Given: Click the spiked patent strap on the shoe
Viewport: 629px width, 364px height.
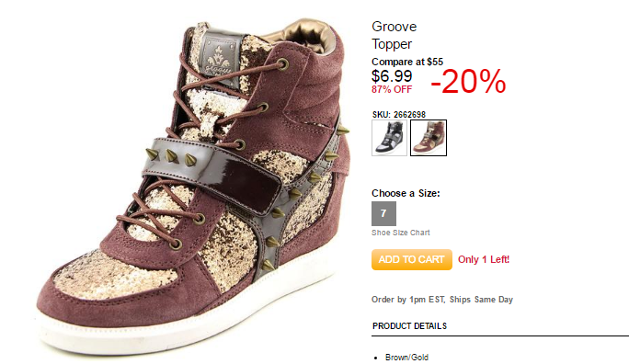Looking at the screenshot, I should [212, 170].
